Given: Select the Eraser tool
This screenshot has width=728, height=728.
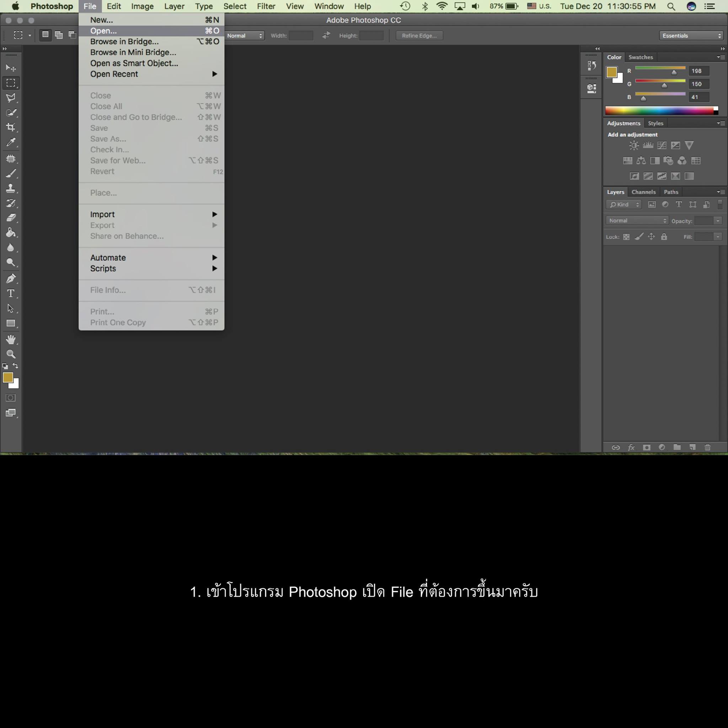Looking at the screenshot, I should coord(11,218).
